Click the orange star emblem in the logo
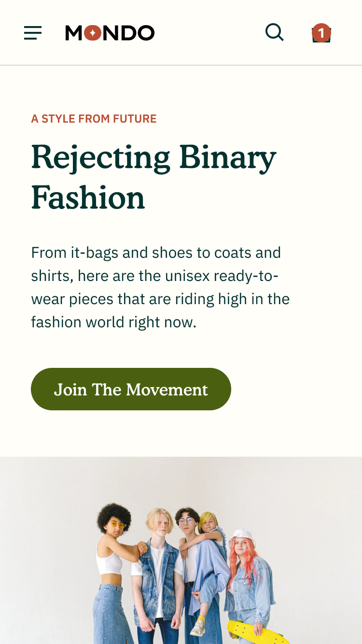Image resolution: width=362 pixels, height=644 pixels. tap(92, 33)
